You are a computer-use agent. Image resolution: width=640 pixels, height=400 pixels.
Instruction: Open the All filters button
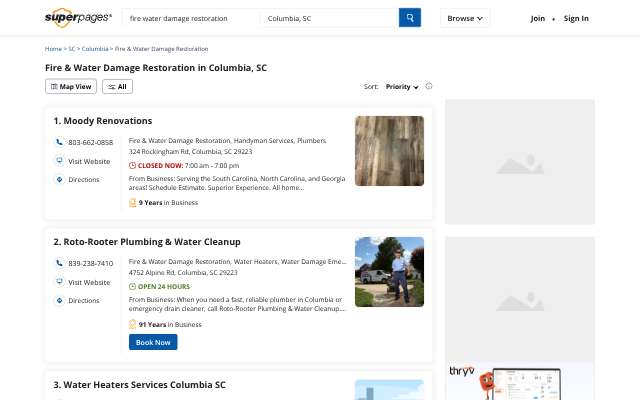pos(118,87)
